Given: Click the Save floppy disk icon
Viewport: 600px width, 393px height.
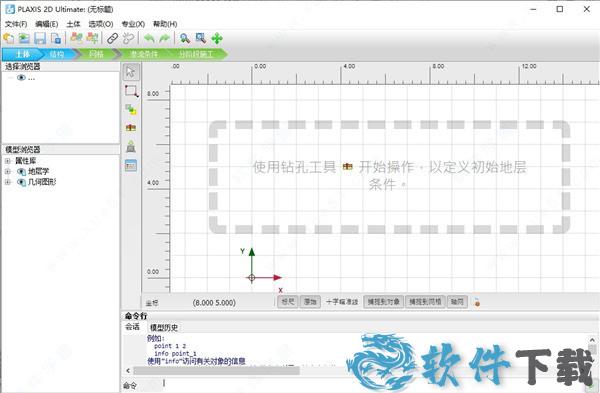Looking at the screenshot, I should pyautogui.click(x=40, y=38).
